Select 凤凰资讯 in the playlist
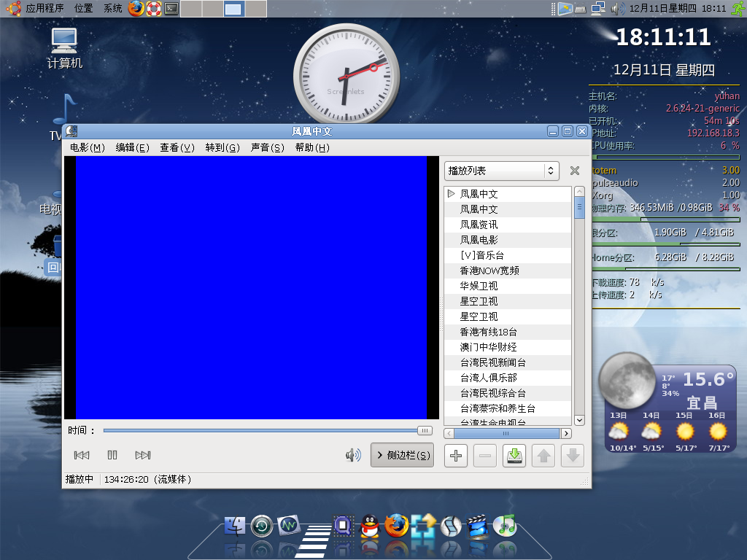The image size is (747, 560). pyautogui.click(x=508, y=225)
